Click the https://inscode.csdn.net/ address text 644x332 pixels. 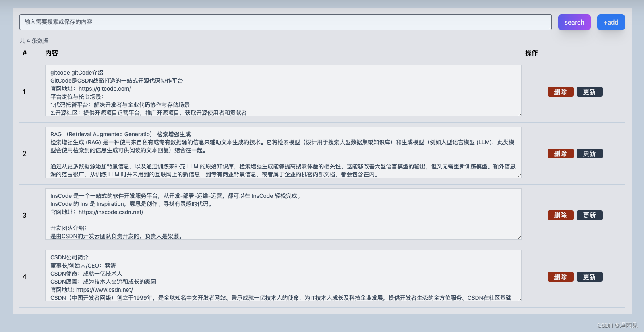pos(111,212)
